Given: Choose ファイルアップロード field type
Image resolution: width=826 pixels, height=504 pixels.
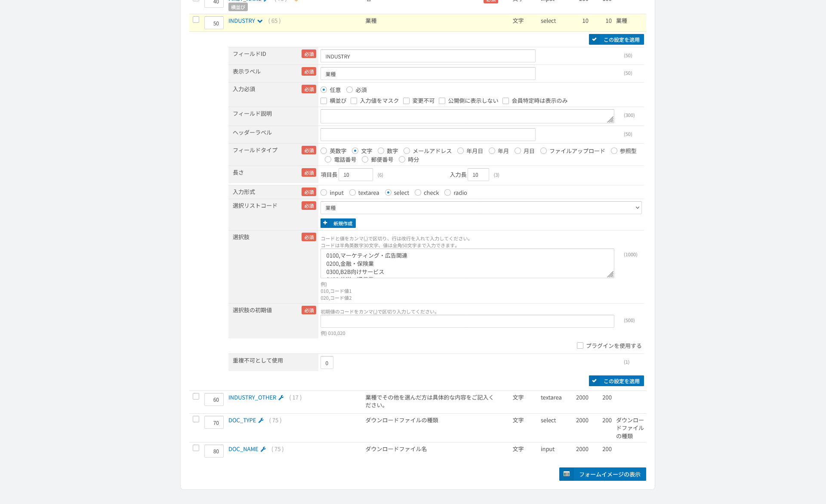Looking at the screenshot, I should click(x=544, y=151).
